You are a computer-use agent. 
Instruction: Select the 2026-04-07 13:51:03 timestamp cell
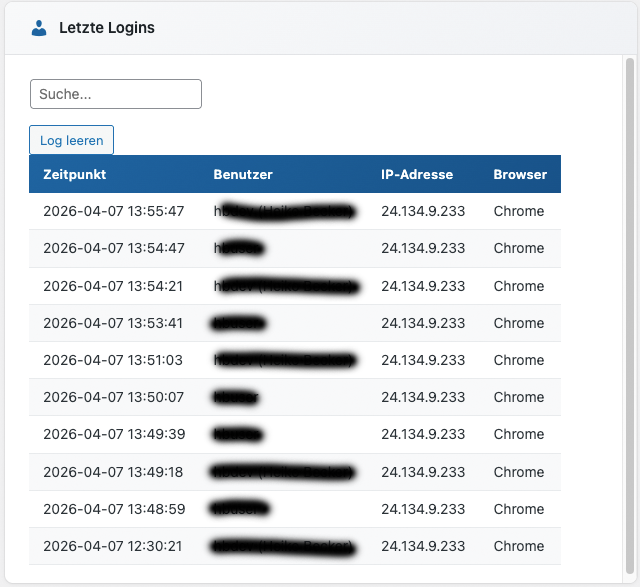[114, 360]
